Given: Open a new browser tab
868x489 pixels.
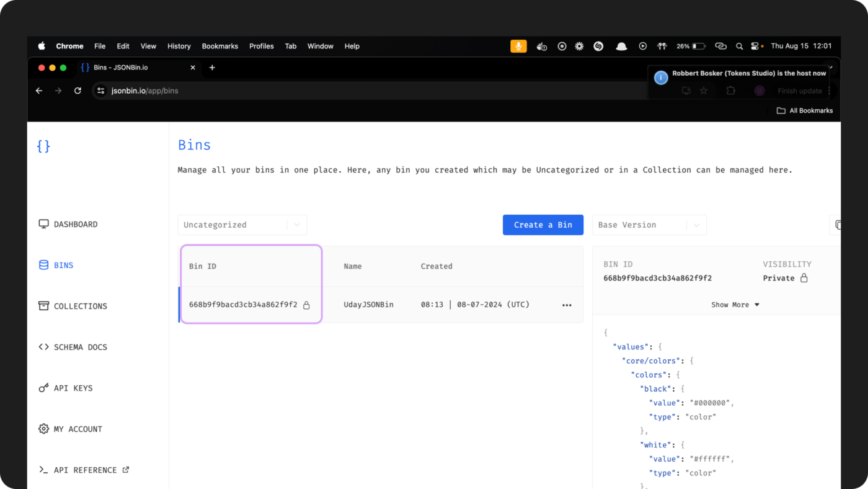Looking at the screenshot, I should (x=212, y=68).
